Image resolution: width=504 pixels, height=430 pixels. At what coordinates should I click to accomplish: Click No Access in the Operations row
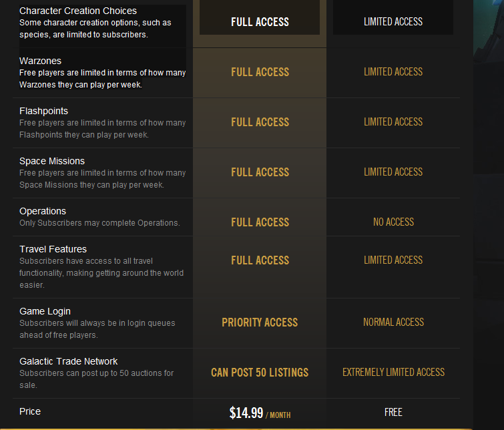[393, 222]
